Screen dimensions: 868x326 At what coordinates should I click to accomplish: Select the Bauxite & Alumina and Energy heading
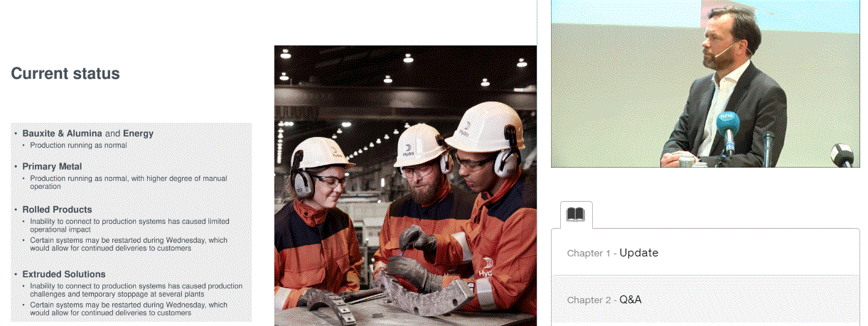(x=88, y=133)
